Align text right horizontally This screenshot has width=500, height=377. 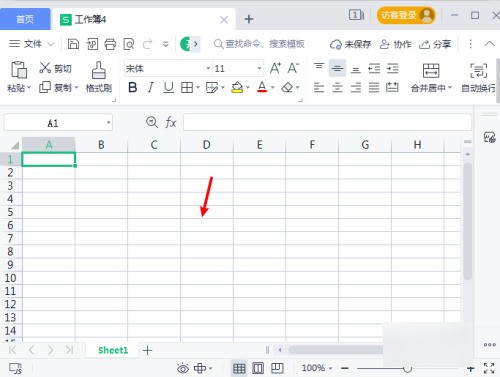(x=356, y=88)
